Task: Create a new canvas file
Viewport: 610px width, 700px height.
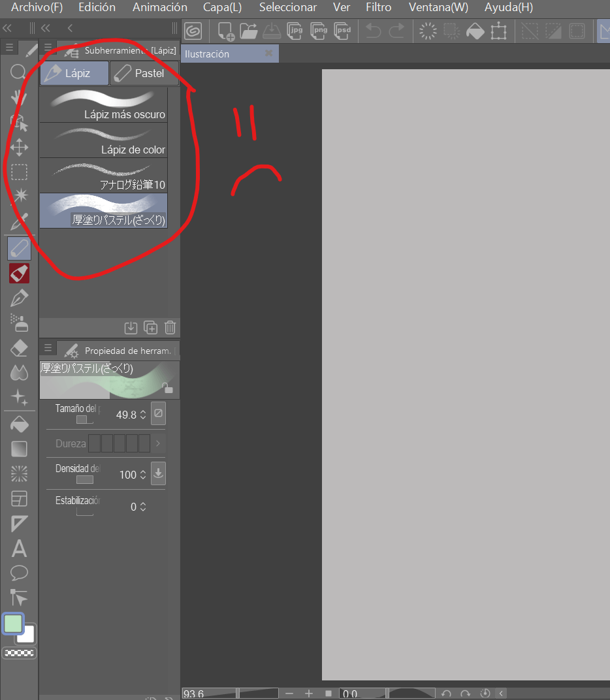Action: pyautogui.click(x=226, y=31)
